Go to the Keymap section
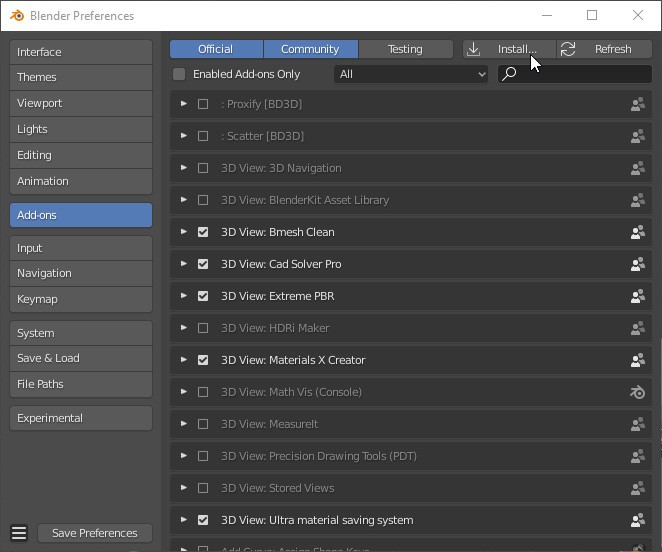The width and height of the screenshot is (662, 552). tap(81, 299)
